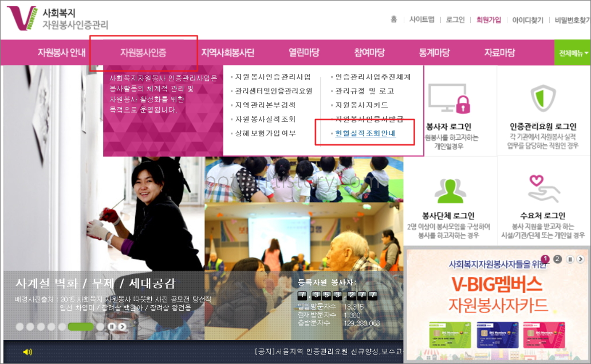Screen dimensions: 591x364
Task: Select the first slideshow dot
Action: click(19, 327)
